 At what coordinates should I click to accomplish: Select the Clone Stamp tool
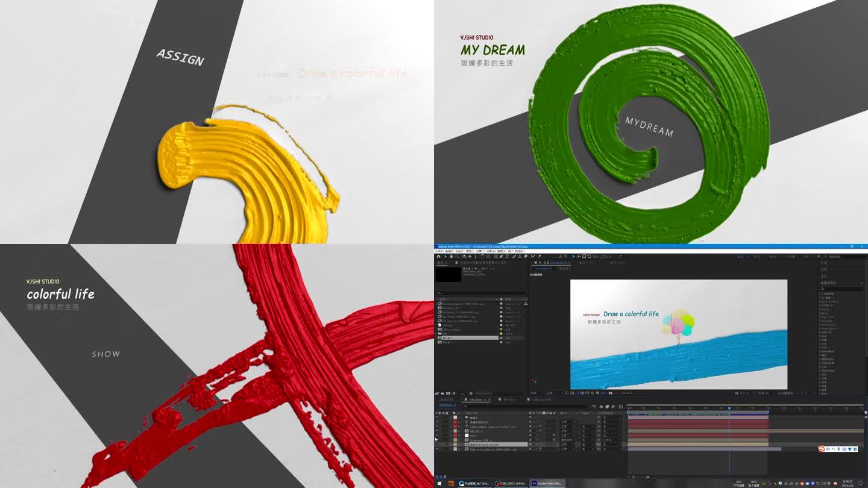tap(520, 256)
